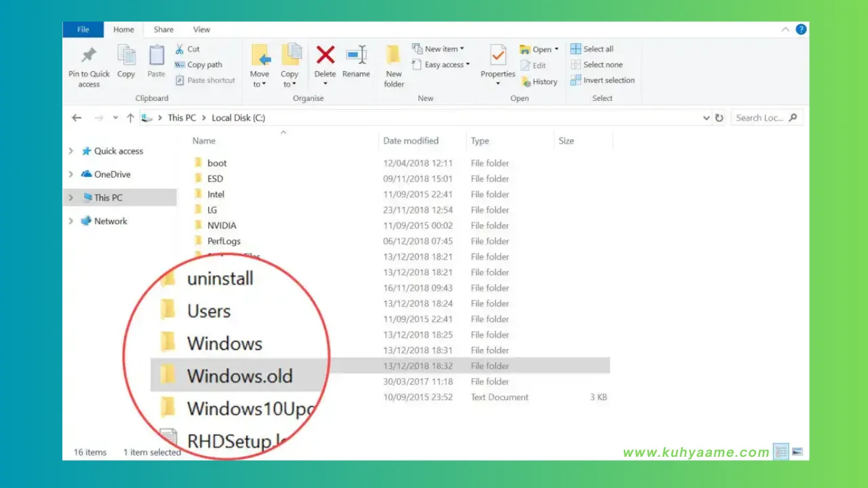Screen dimensions: 868x488
Task: Click Select none
Action: [x=597, y=64]
